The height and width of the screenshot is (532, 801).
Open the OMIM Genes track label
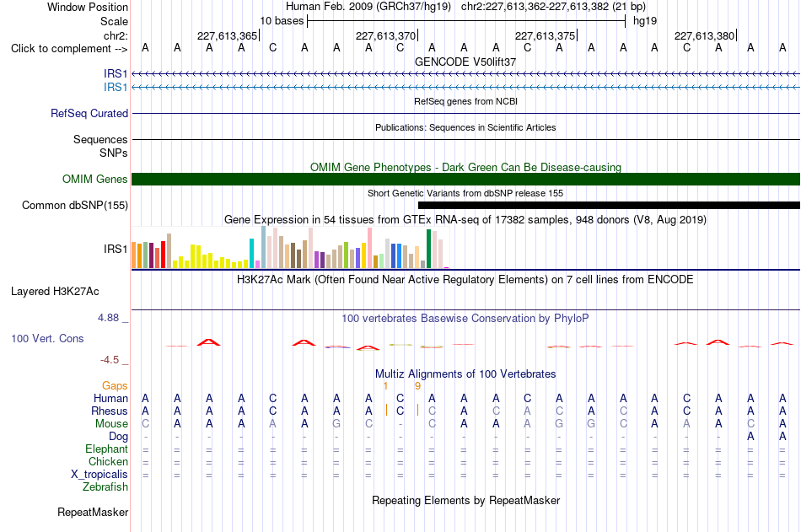[x=94, y=180]
